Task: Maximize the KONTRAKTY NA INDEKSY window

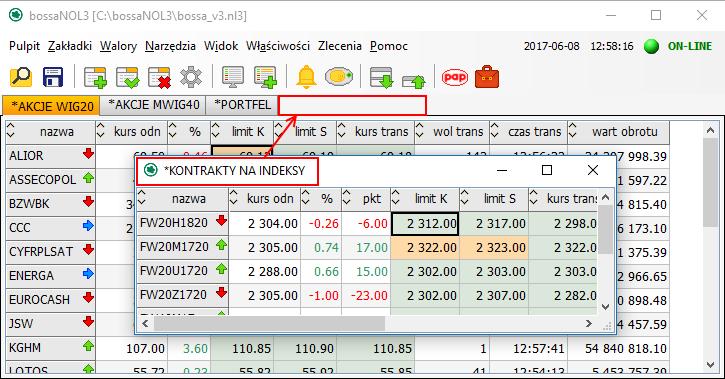Action: 547,171
